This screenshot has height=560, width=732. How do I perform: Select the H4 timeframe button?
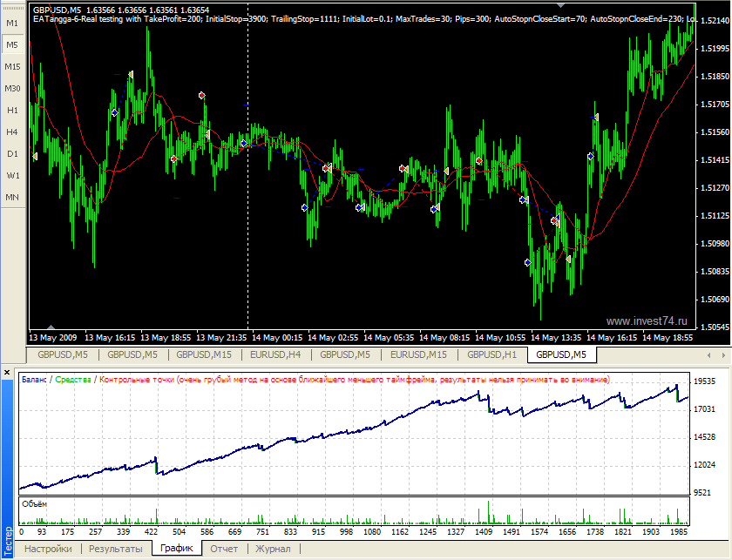coord(12,132)
